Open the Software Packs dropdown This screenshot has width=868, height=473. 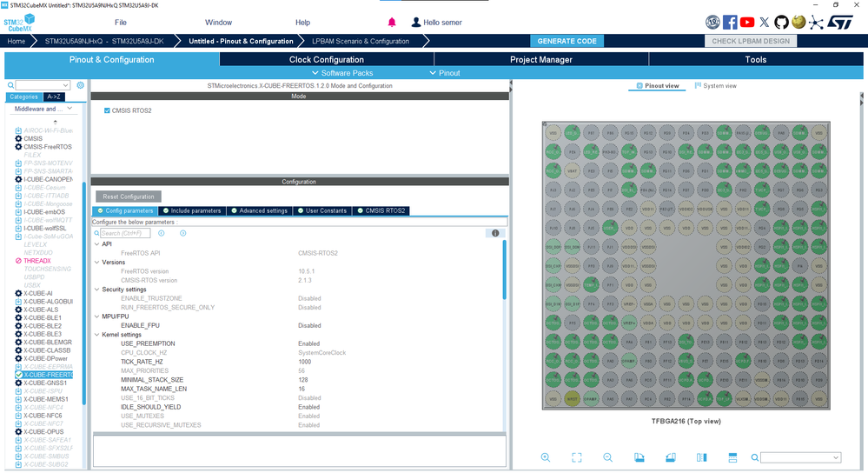coord(342,73)
